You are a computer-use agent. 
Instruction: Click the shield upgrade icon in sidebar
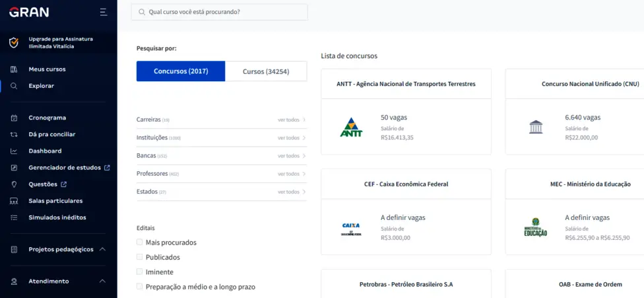14,43
